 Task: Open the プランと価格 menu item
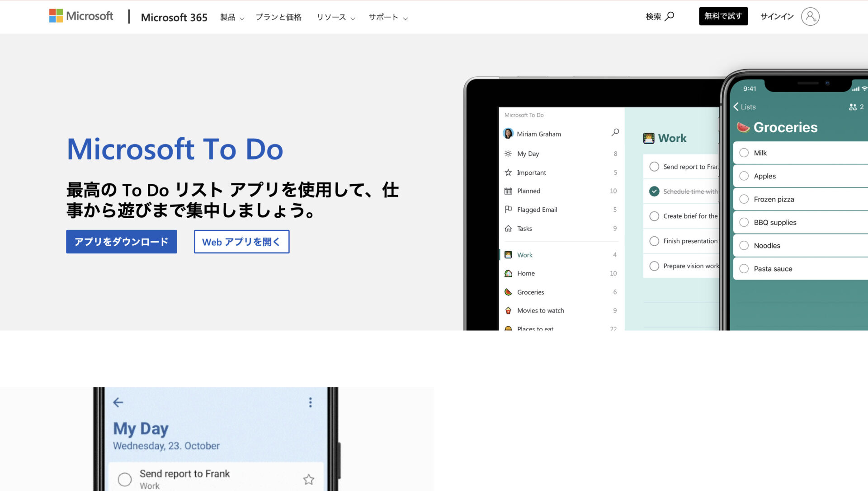click(x=278, y=17)
